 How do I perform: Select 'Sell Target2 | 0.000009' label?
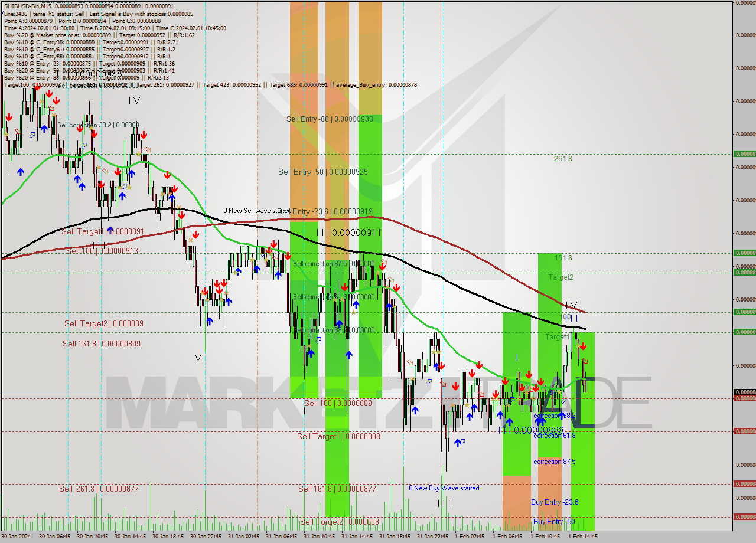(x=103, y=323)
